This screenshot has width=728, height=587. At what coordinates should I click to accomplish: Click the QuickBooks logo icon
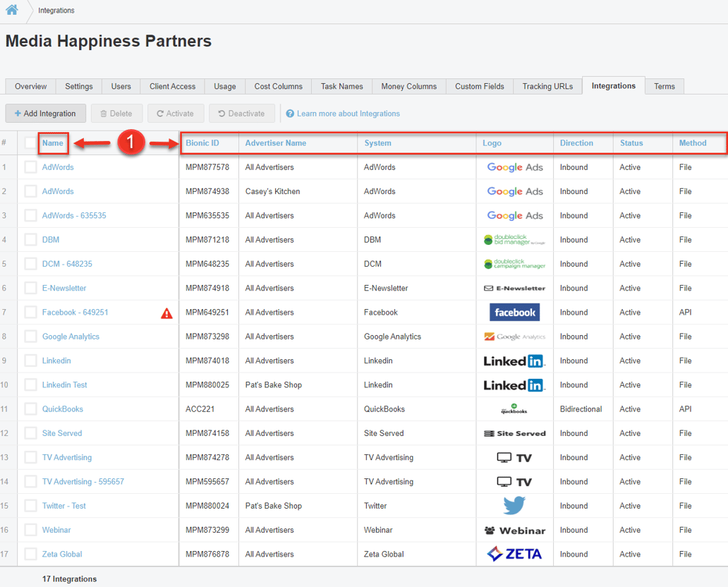tap(514, 409)
